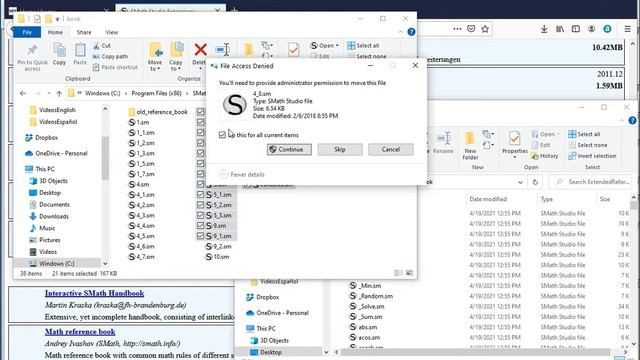Open the Copy to command
Image resolution: width=640 pixels, height=360 pixels.
[x=176, y=56]
